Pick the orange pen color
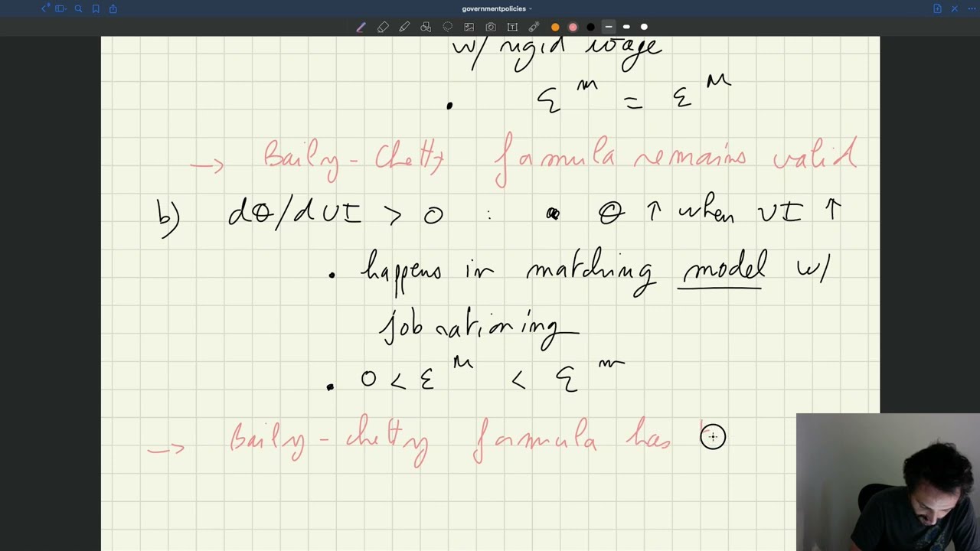This screenshot has width=980, height=551. click(x=555, y=27)
